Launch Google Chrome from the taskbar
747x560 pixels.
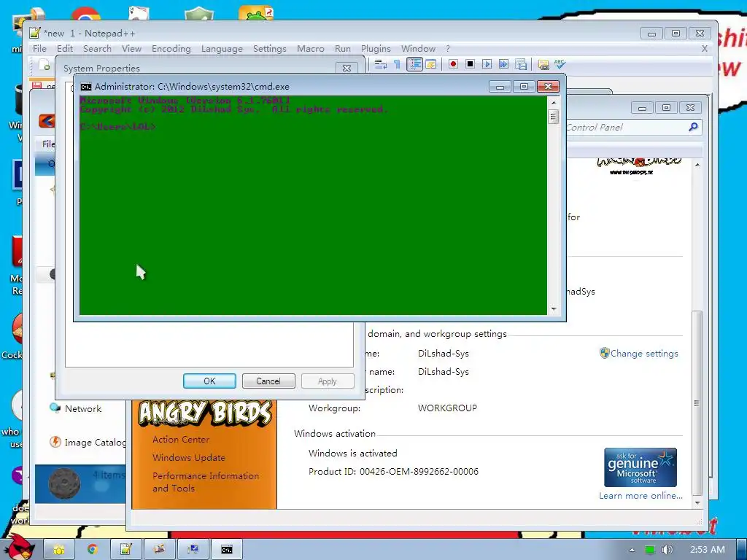click(92, 550)
